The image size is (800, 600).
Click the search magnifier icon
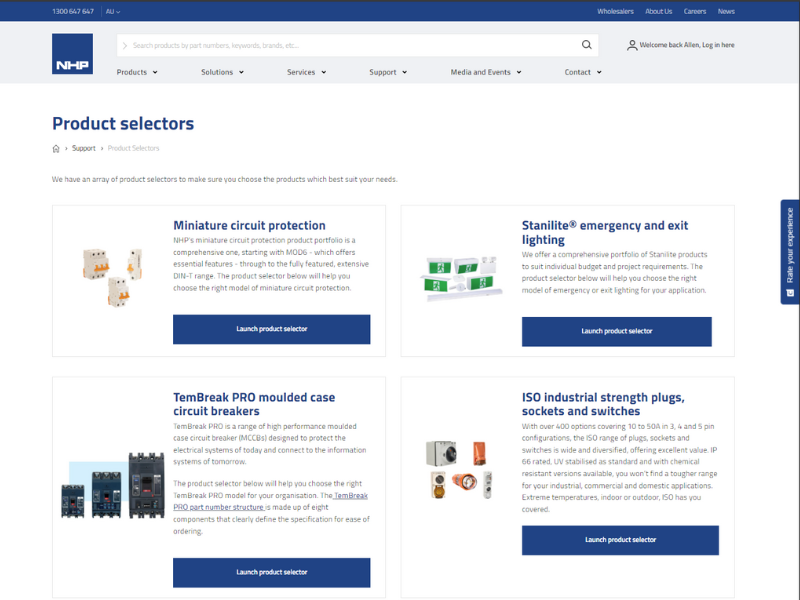point(587,45)
